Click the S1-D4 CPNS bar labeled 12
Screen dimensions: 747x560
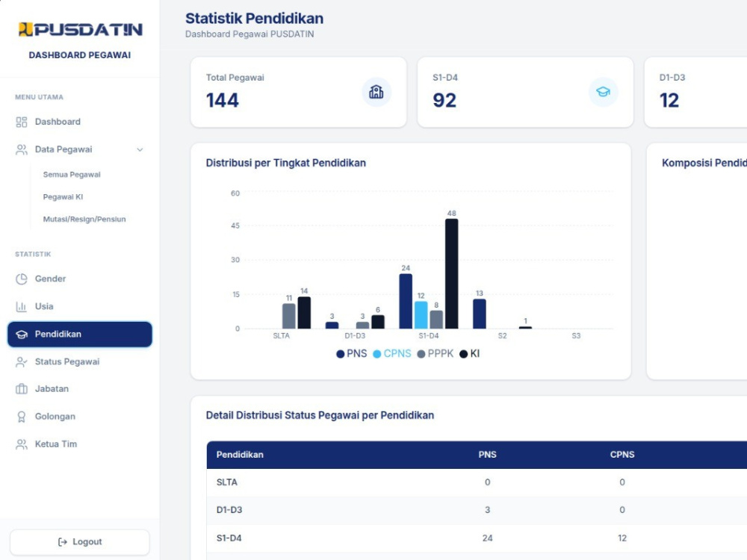click(421, 315)
